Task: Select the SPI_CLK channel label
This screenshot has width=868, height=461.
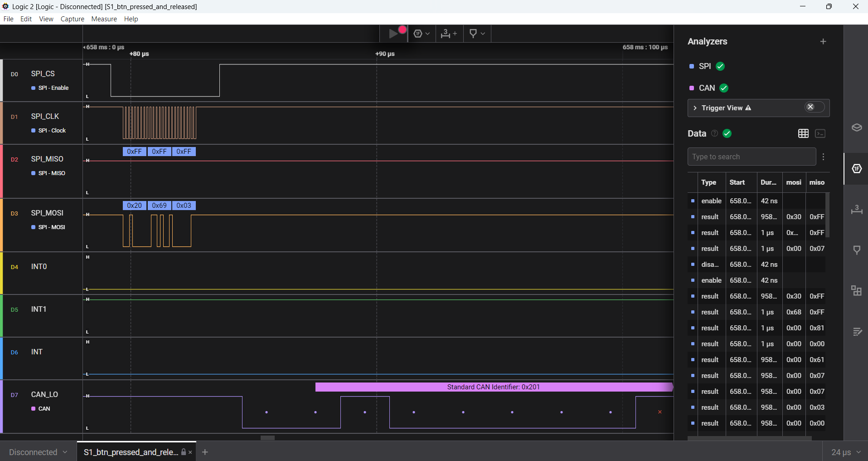Action: pos(45,116)
